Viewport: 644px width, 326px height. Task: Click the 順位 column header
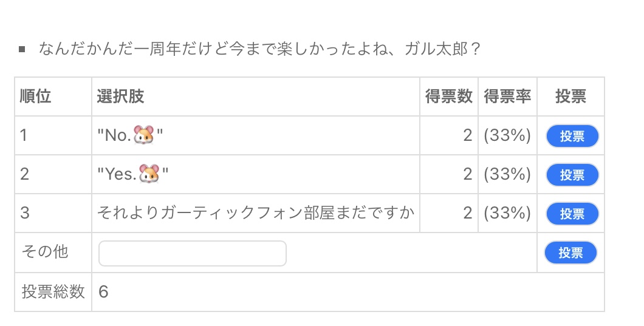click(35, 97)
